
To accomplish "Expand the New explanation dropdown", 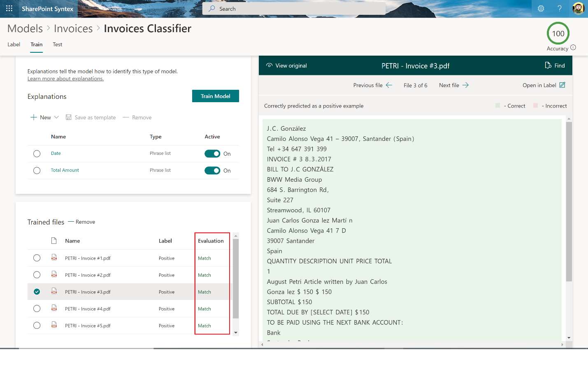I will coord(56,117).
